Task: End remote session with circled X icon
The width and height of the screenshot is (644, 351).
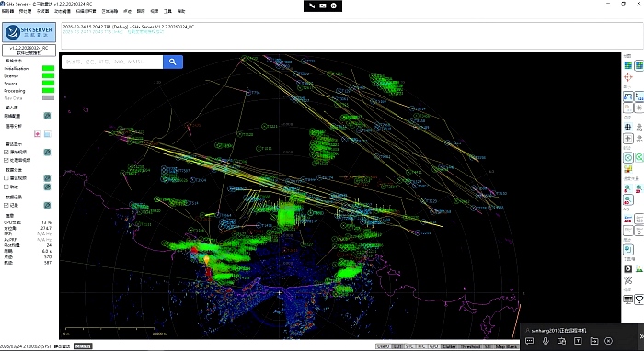Action: click(x=609, y=341)
